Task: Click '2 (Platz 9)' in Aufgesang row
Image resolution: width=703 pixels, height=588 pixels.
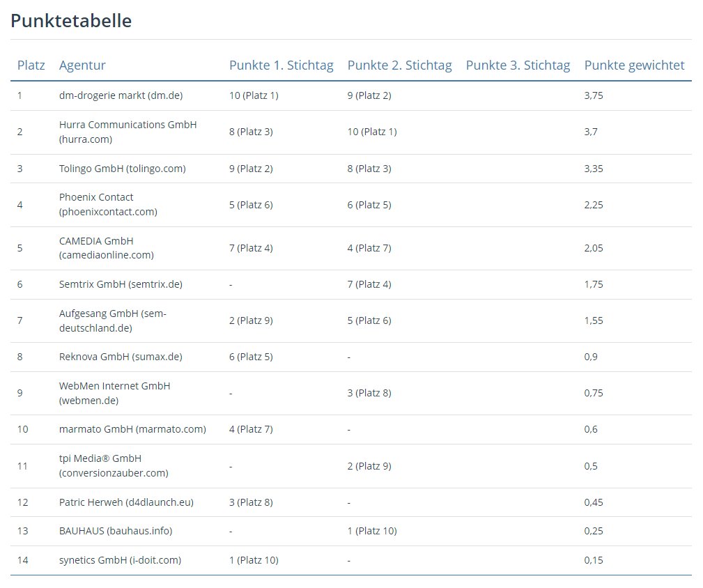Action: tap(251, 320)
